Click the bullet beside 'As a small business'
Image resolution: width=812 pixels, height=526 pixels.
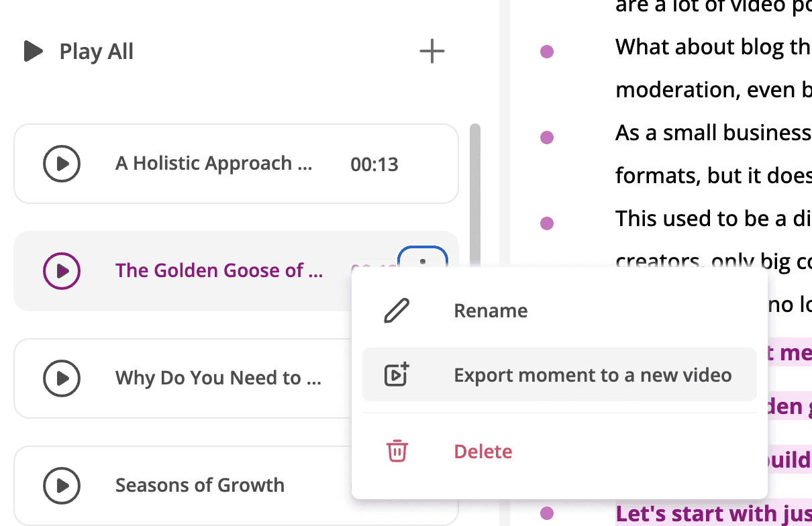click(x=547, y=137)
